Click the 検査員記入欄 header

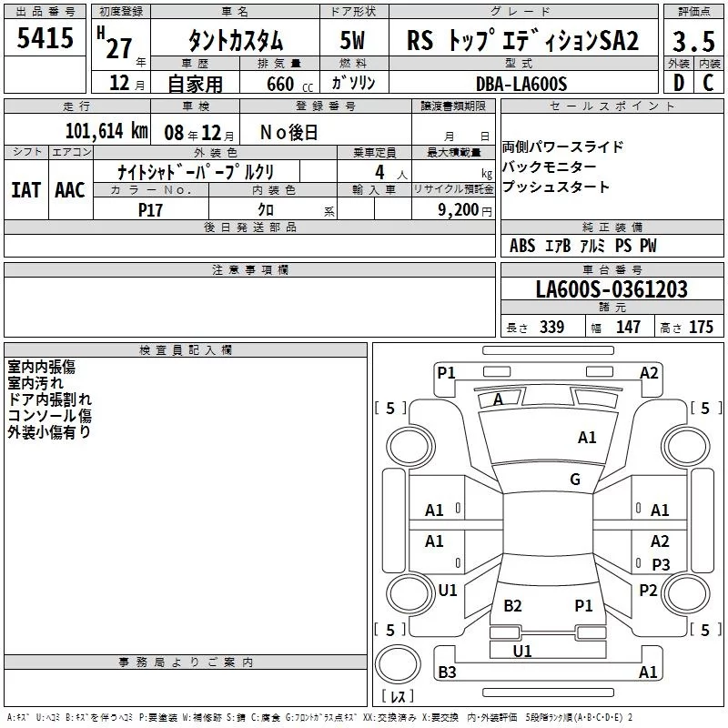186,350
